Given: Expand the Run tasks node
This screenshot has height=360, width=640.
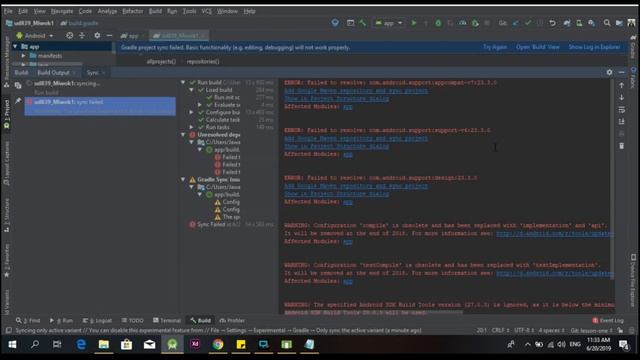Looking at the screenshot, I should click(191, 127).
